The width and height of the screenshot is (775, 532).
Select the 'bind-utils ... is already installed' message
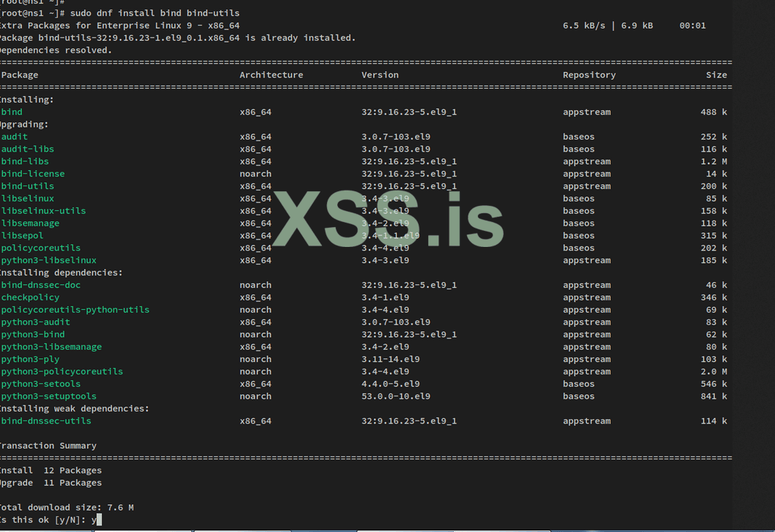(x=178, y=38)
